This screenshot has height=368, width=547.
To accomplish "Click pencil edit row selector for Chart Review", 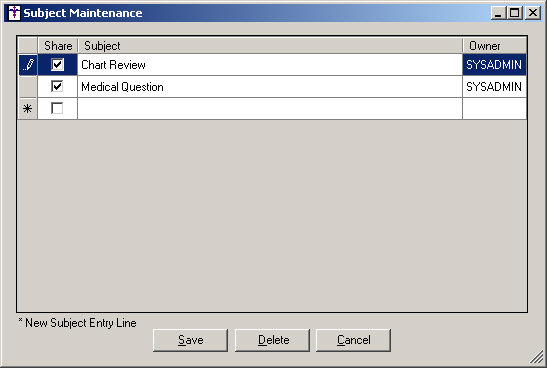I will (x=28, y=65).
